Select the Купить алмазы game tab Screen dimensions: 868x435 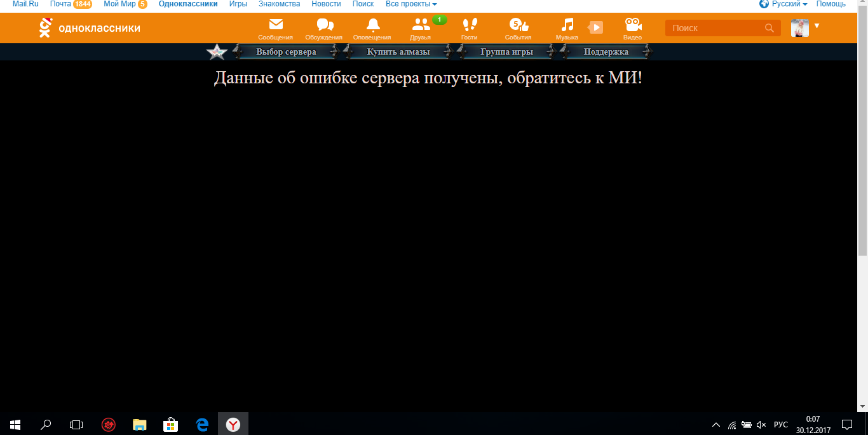[x=398, y=52]
